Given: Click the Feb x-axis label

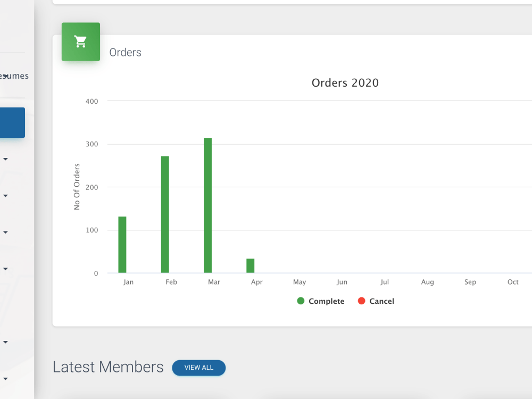Looking at the screenshot, I should [171, 282].
